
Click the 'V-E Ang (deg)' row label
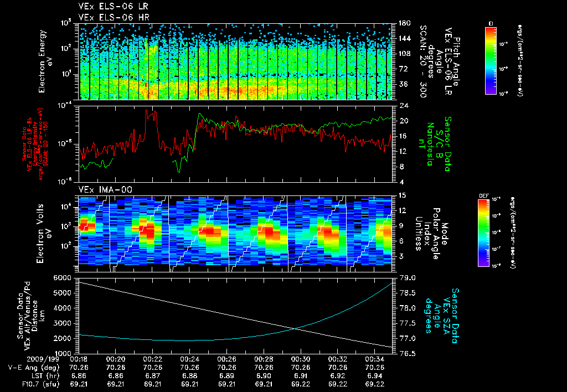click(34, 368)
